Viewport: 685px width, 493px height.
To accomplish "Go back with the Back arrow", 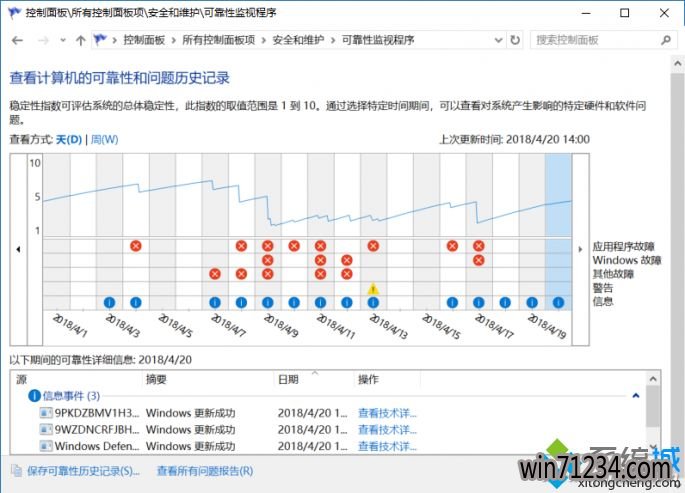I will click(17, 41).
